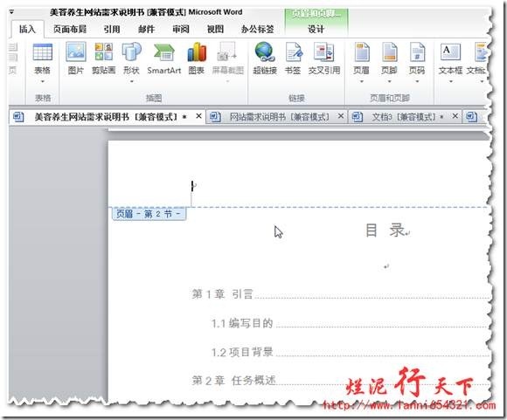Open the 审阅 ribbon tab
507x420 pixels.
pos(181,29)
